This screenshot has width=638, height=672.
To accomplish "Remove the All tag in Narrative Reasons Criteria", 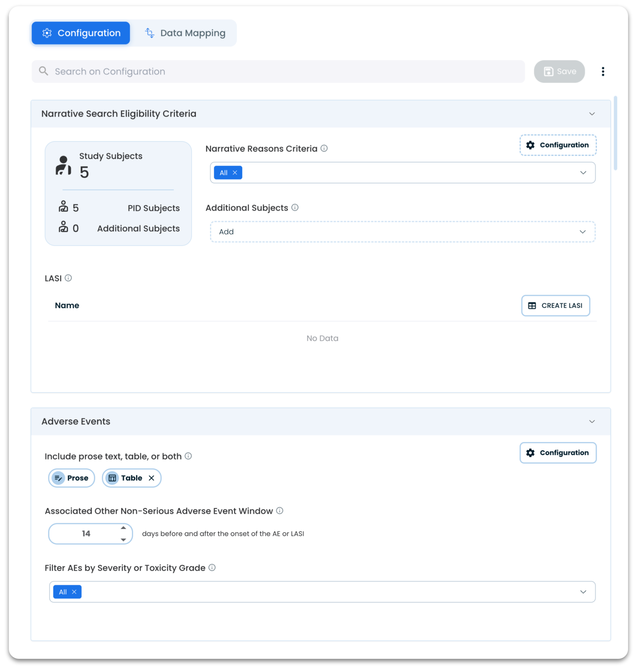I will point(235,173).
